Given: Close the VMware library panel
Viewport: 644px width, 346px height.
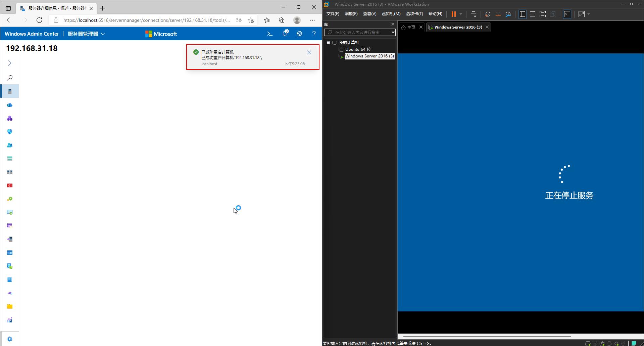Looking at the screenshot, I should click(x=393, y=24).
